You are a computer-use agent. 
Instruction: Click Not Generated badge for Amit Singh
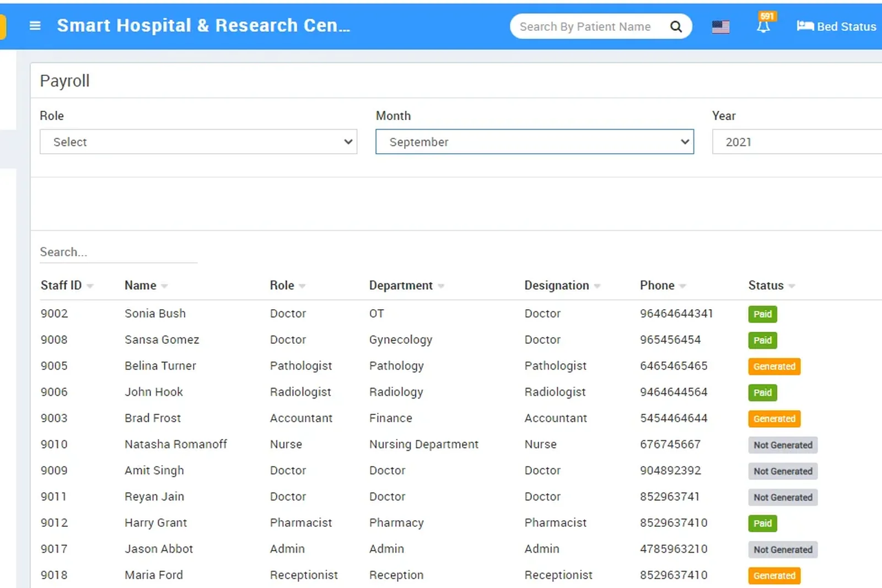pos(783,471)
